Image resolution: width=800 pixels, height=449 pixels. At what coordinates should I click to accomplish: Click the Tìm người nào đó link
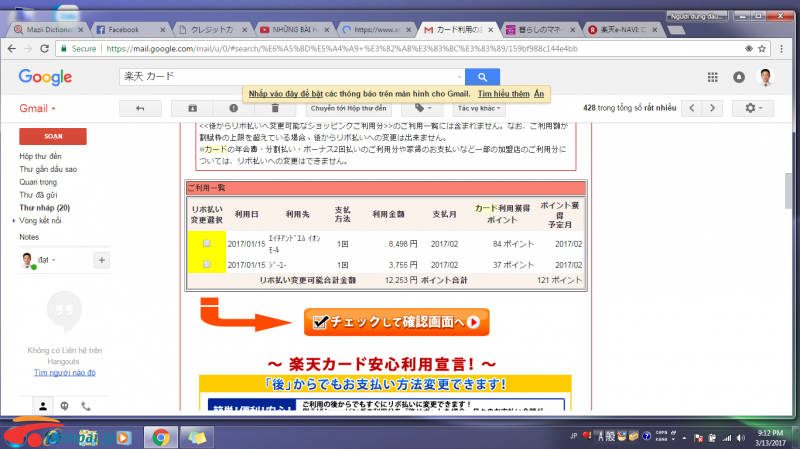(x=65, y=372)
